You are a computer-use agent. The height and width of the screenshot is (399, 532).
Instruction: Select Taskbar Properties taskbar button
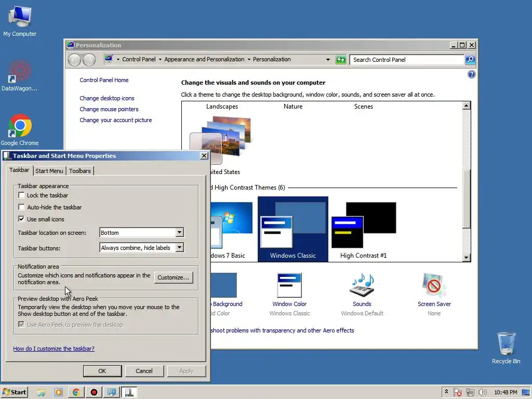[x=129, y=393]
